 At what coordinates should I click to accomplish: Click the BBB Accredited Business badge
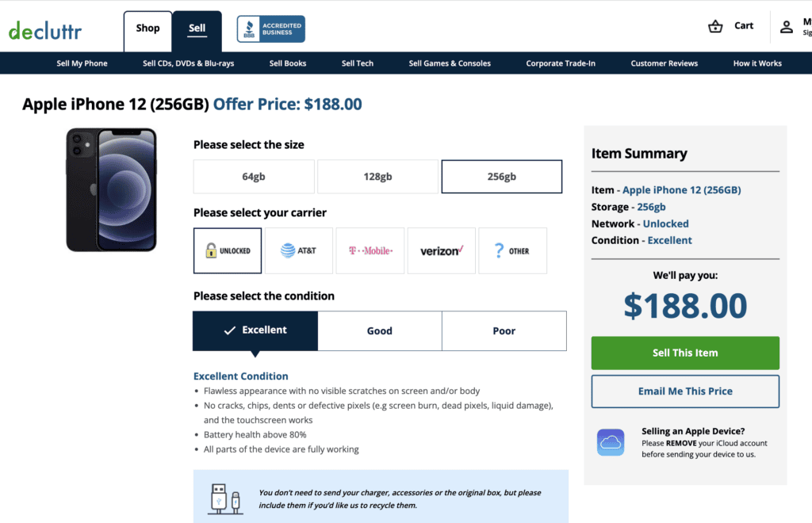pos(270,28)
